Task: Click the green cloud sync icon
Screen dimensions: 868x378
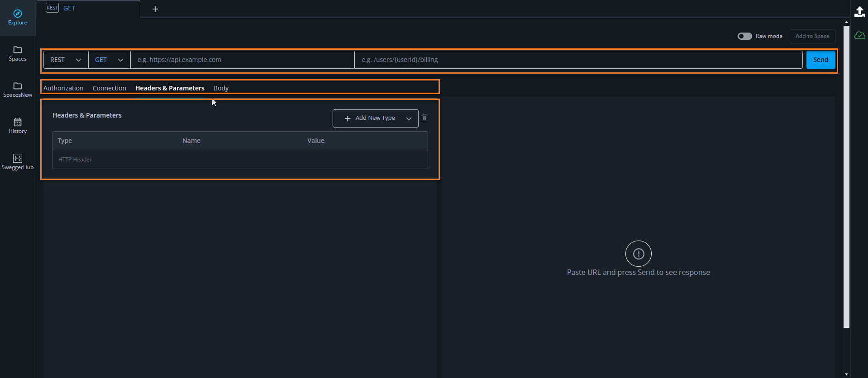Action: click(x=859, y=36)
